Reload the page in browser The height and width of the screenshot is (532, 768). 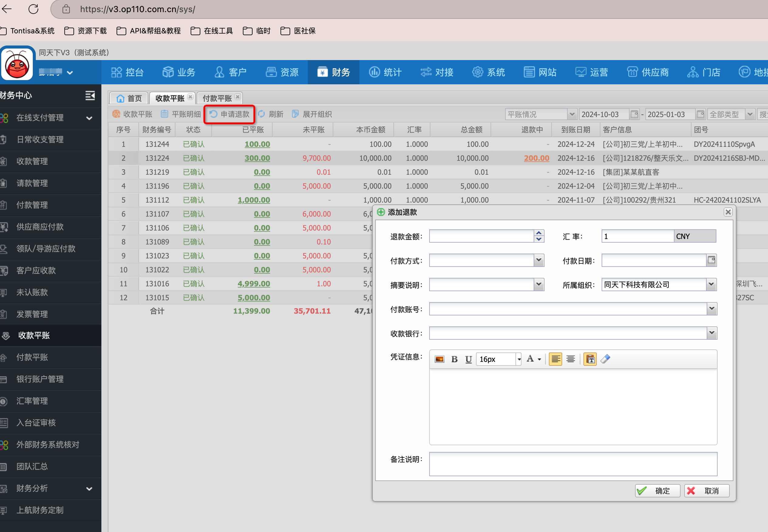tap(33, 9)
